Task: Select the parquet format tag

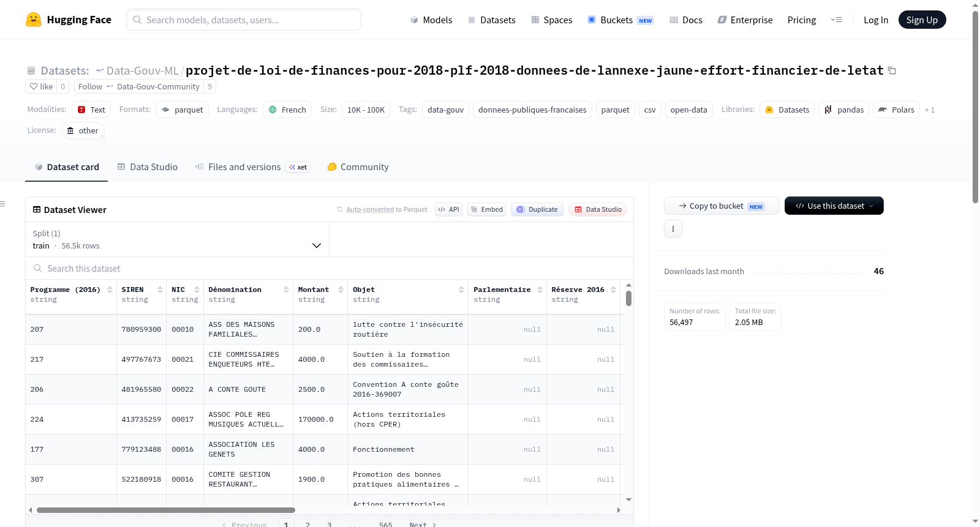Action: pyautogui.click(x=182, y=110)
